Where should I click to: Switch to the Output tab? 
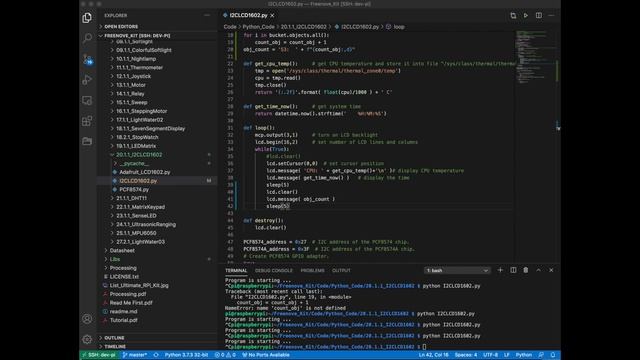click(341, 271)
